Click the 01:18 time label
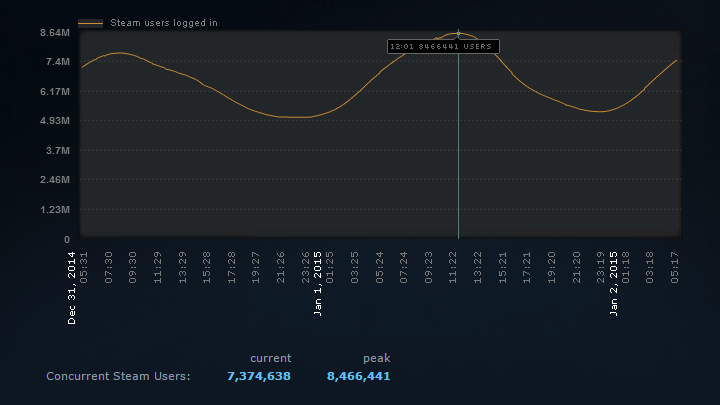This screenshot has height=405, width=720. point(625,267)
